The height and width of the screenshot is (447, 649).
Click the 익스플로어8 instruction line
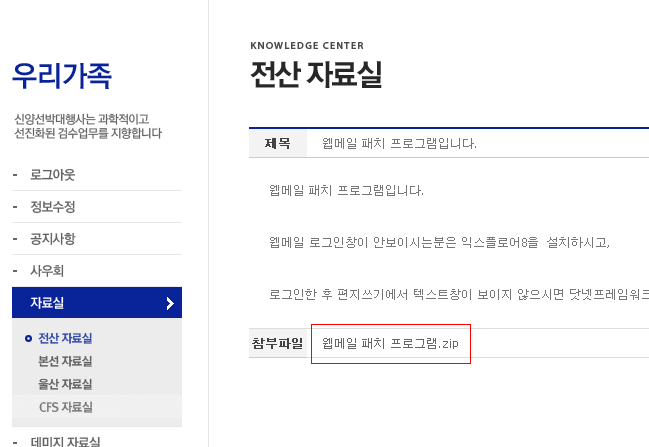(x=439, y=242)
